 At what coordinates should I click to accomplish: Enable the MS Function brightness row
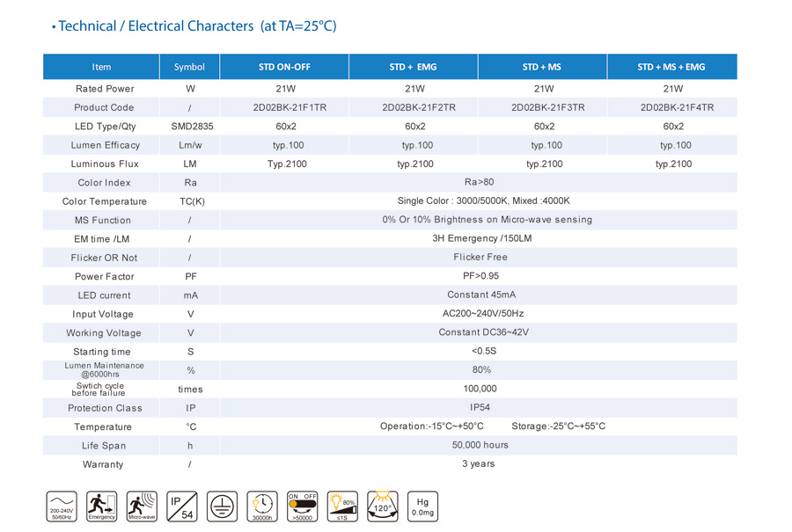(476, 220)
